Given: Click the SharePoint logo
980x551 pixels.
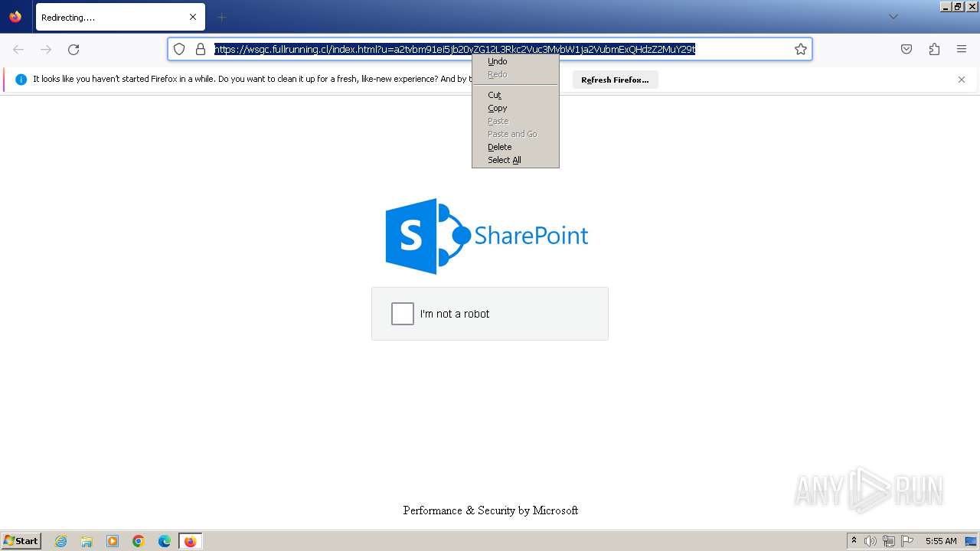Looking at the screenshot, I should pos(487,236).
